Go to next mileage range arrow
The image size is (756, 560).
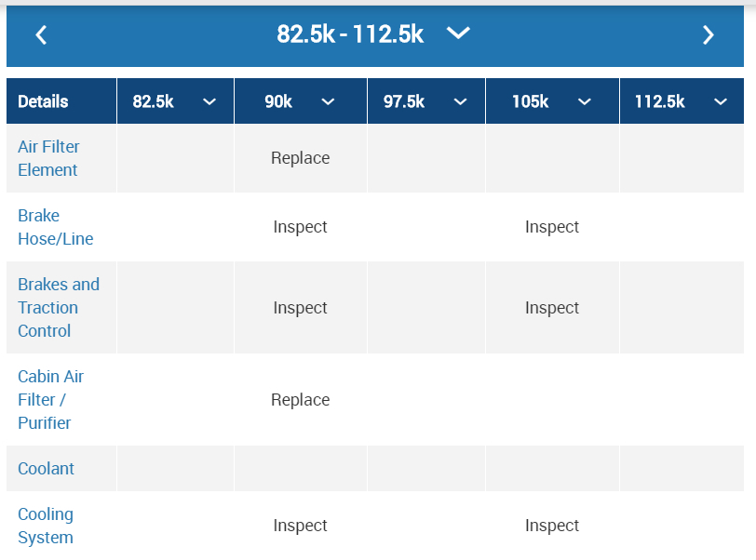click(709, 35)
